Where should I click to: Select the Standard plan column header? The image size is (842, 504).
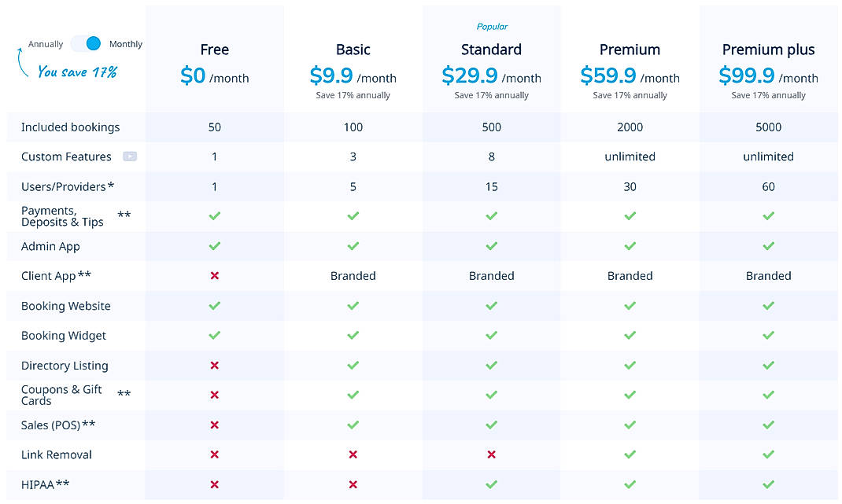pos(491,49)
